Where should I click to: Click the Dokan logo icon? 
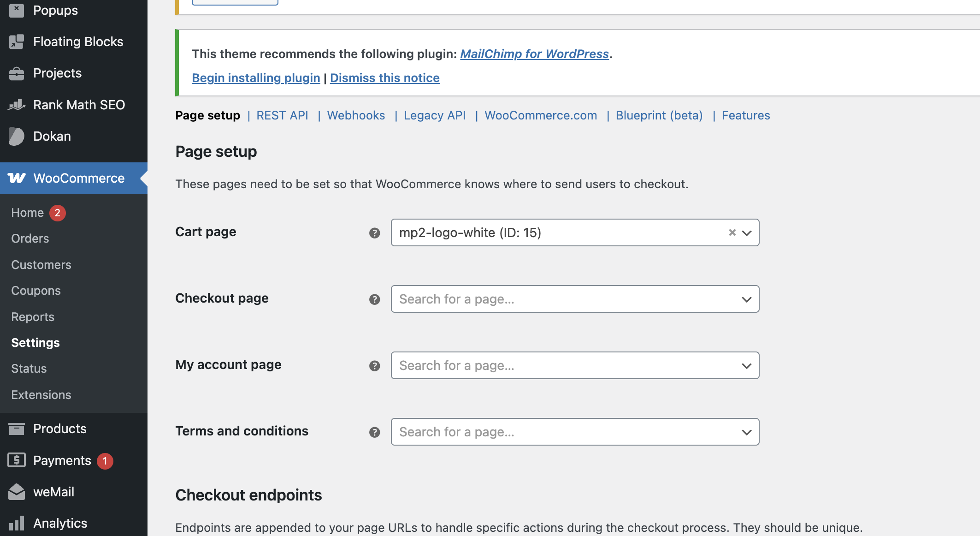(x=17, y=137)
